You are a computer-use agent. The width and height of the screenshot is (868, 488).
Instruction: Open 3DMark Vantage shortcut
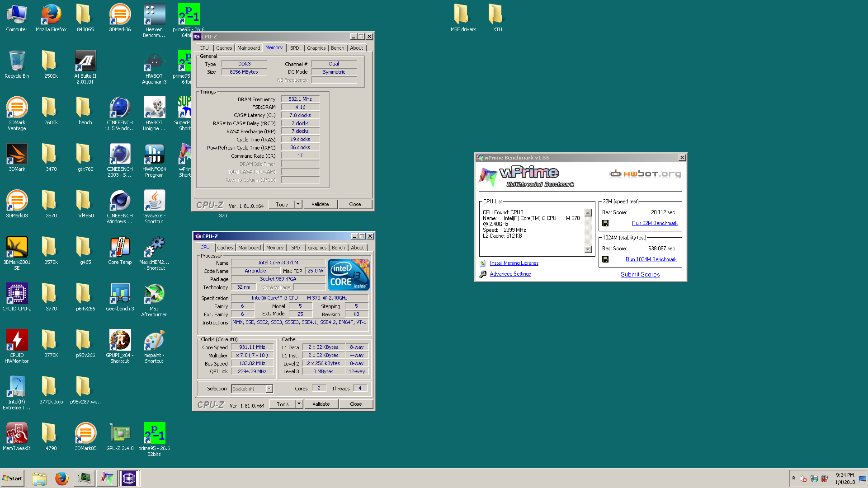pyautogui.click(x=17, y=114)
